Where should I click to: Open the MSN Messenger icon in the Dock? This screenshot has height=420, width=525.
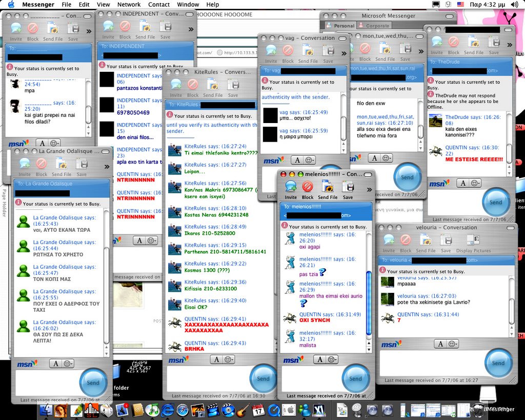305,410
